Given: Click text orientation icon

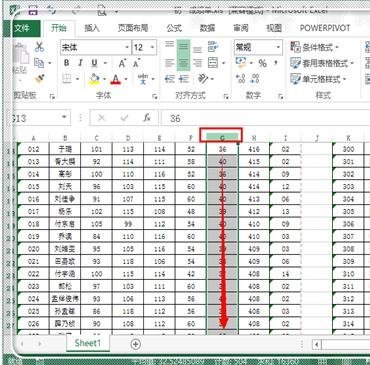Looking at the screenshot, I should coord(203,79).
